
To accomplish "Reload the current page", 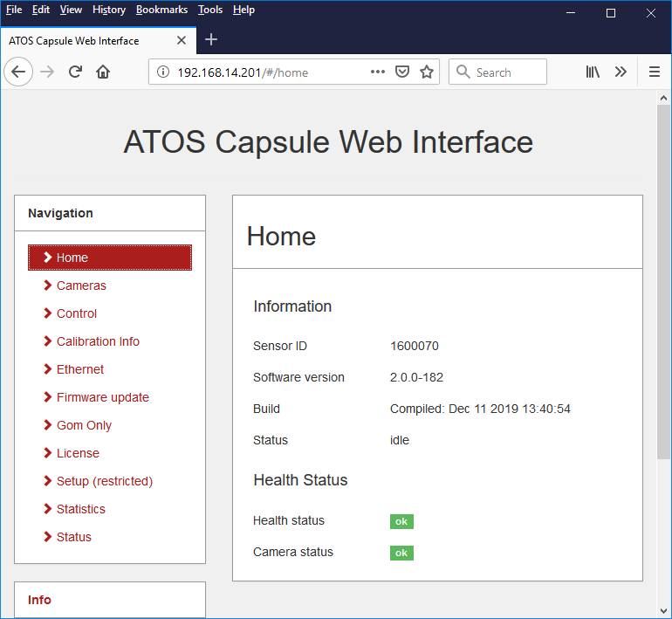I will [x=75, y=72].
